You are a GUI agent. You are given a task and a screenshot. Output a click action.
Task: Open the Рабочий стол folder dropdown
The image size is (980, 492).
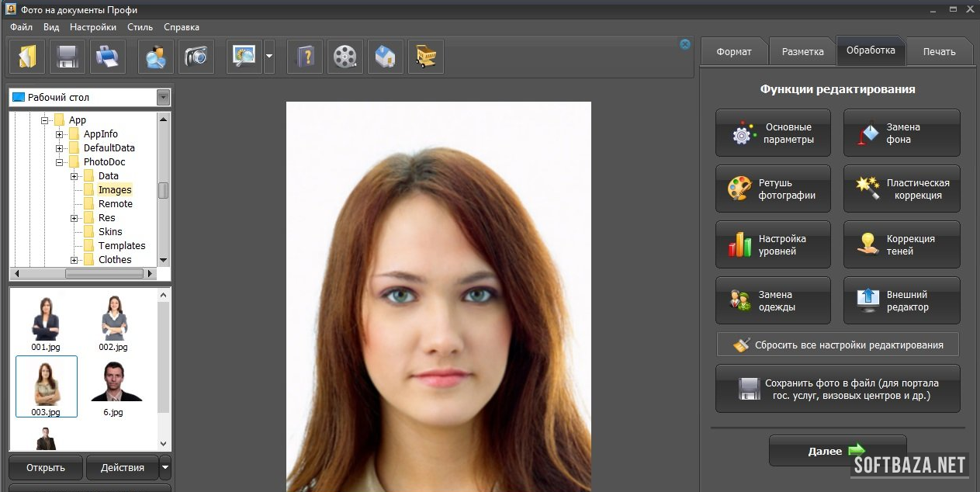[163, 98]
